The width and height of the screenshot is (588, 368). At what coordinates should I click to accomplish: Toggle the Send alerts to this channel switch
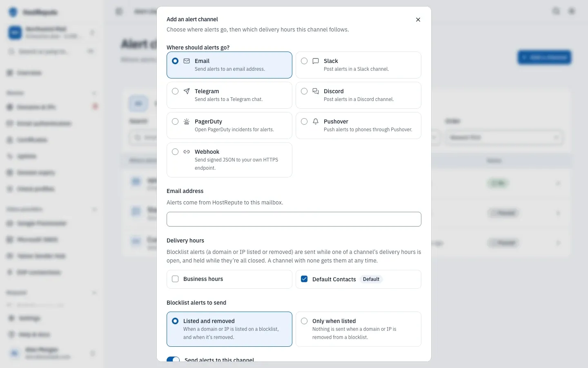point(173,359)
